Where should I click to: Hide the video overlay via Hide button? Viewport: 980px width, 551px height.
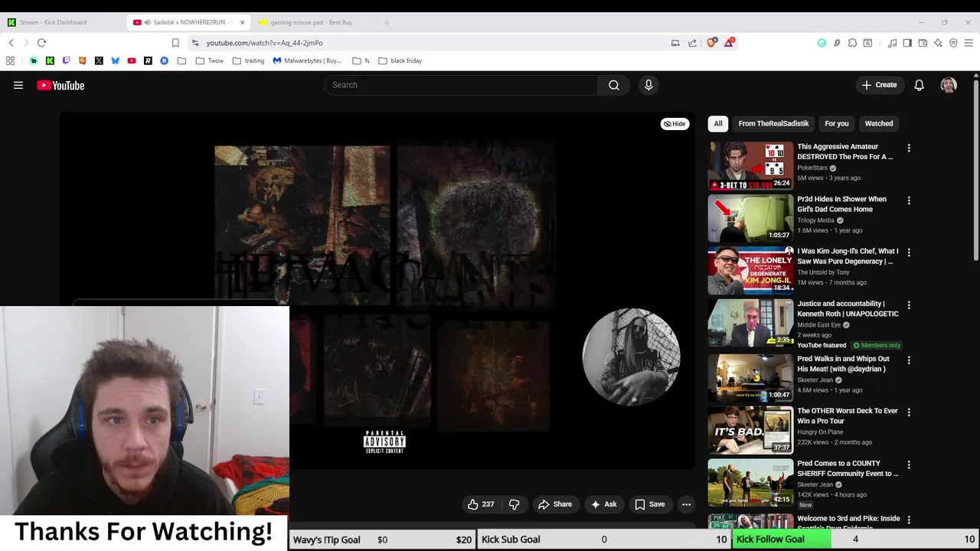click(x=675, y=123)
